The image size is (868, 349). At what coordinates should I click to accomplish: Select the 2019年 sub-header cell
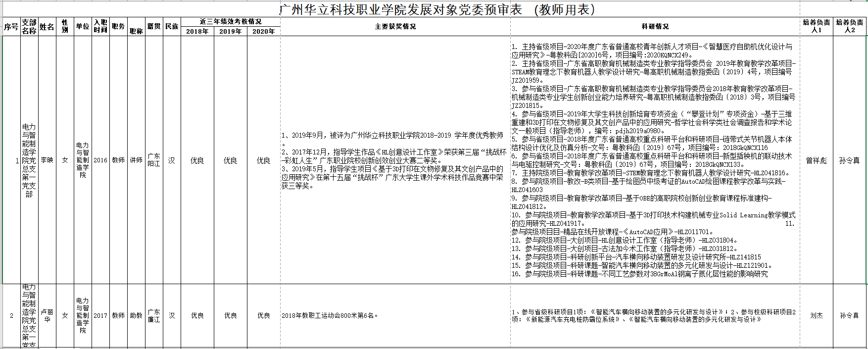tap(231, 31)
